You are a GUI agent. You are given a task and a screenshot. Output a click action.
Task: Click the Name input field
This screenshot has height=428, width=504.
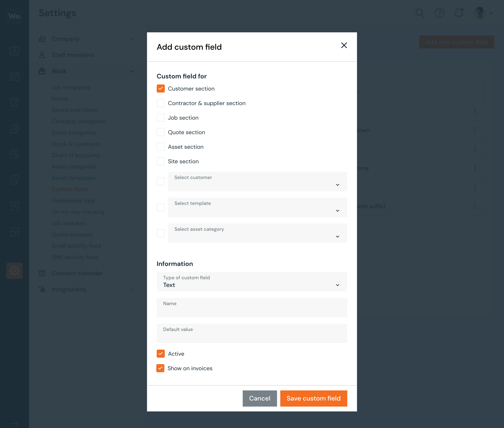(x=252, y=307)
